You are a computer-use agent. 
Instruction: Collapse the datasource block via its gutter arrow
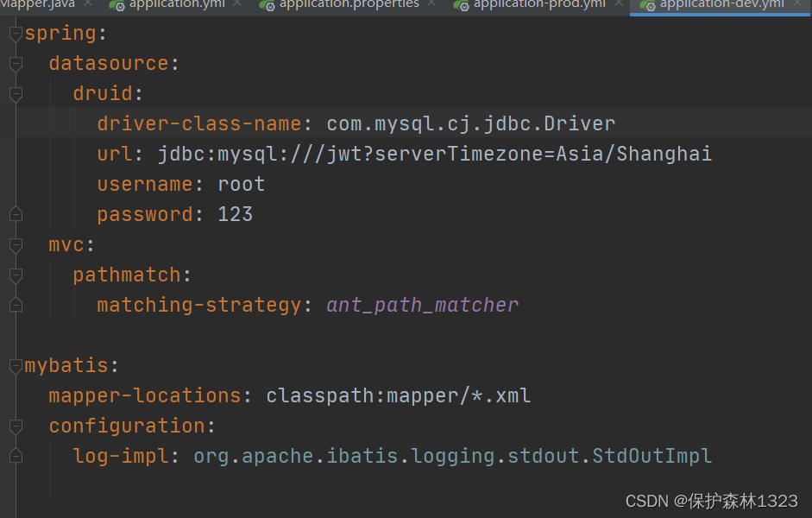coord(16,62)
